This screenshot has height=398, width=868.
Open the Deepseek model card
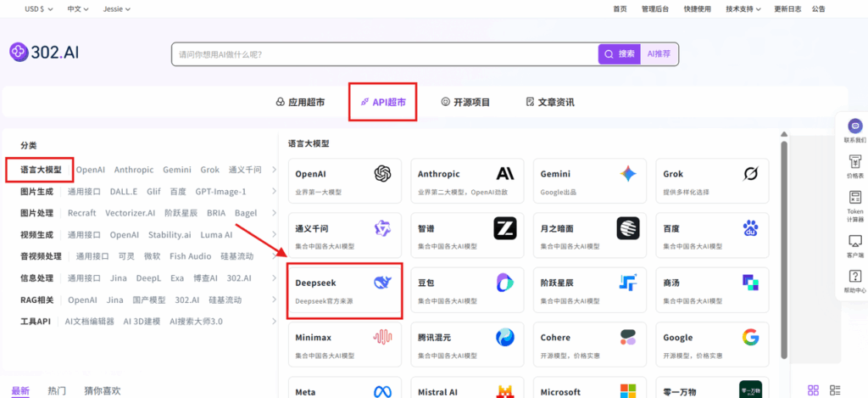(x=344, y=289)
